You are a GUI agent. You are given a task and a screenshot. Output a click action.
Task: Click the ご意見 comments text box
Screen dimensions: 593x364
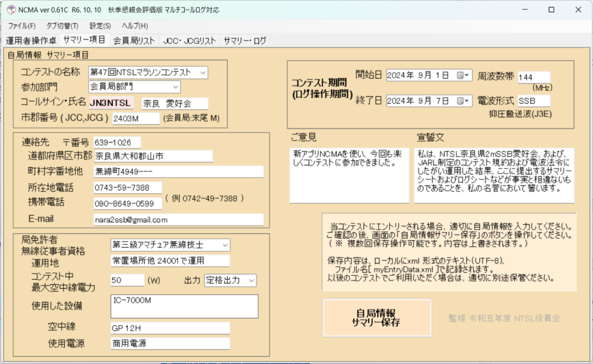[x=349, y=175]
